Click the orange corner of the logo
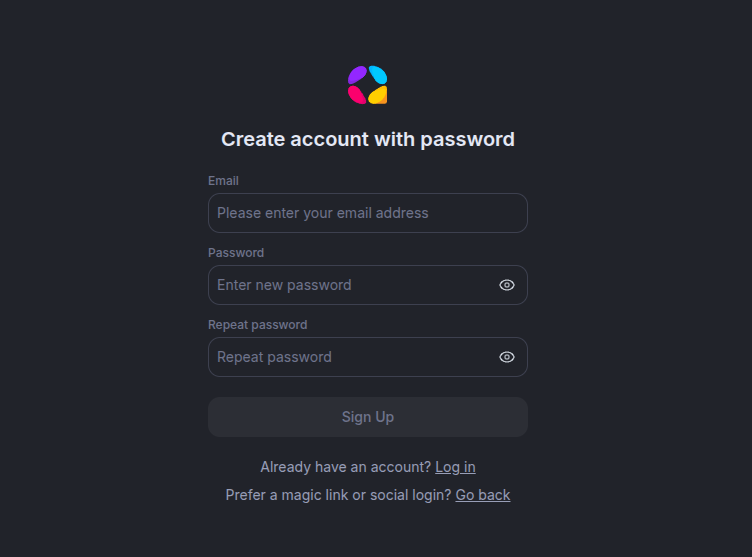752x557 pixels. (x=383, y=100)
